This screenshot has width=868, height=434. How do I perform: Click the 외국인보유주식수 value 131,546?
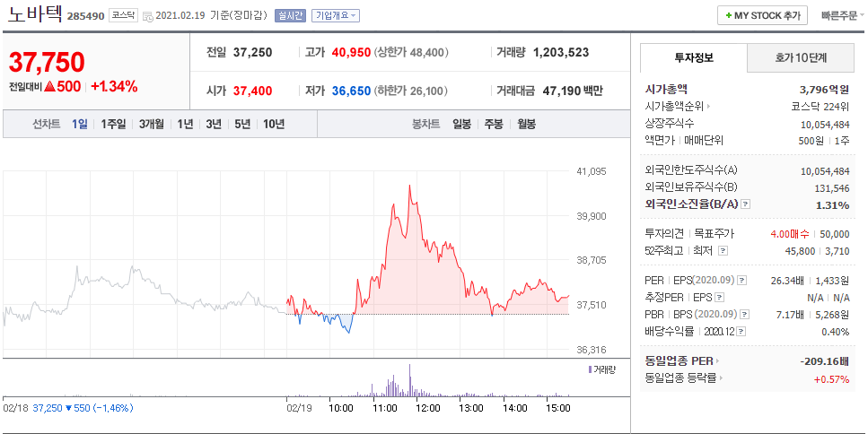[832, 188]
